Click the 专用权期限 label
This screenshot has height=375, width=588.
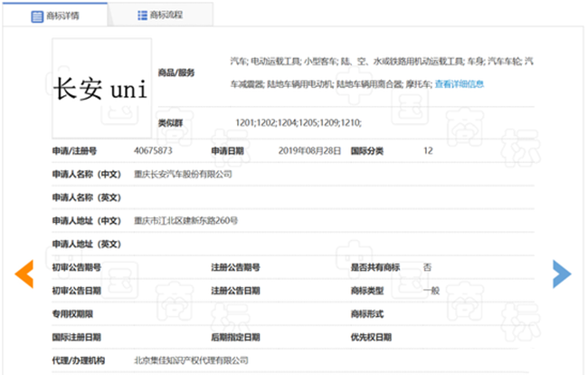(x=72, y=313)
